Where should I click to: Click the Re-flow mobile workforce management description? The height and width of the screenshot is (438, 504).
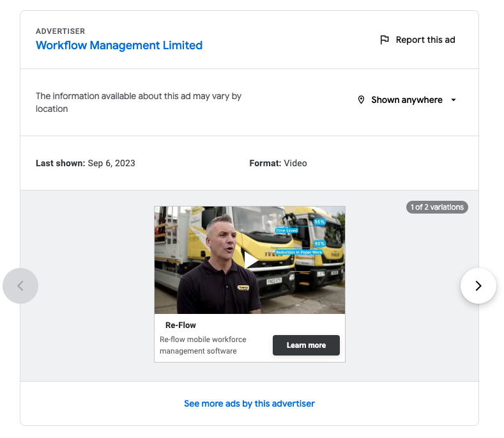pos(203,345)
